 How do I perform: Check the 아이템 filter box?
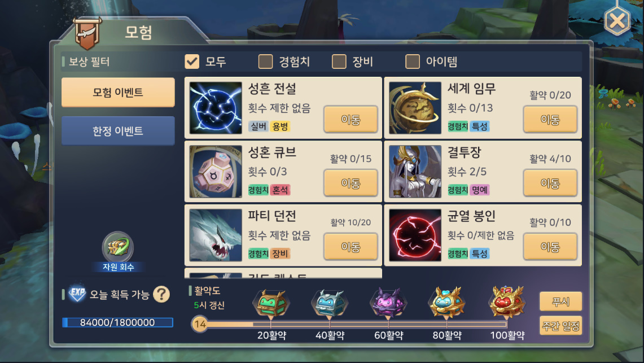coord(413,62)
